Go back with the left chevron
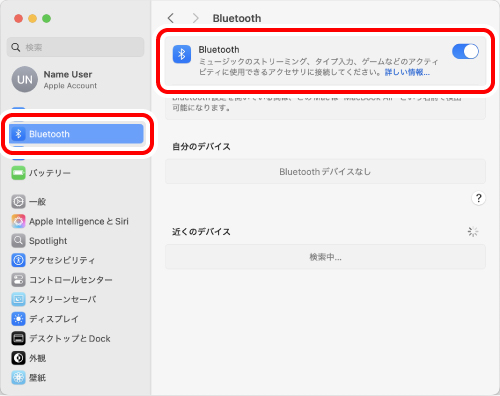 pos(171,18)
